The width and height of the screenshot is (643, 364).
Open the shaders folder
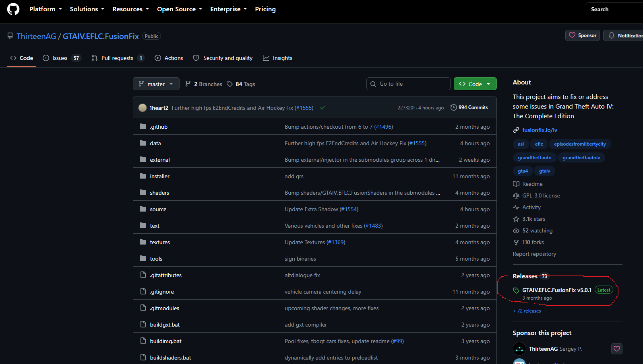[159, 193]
